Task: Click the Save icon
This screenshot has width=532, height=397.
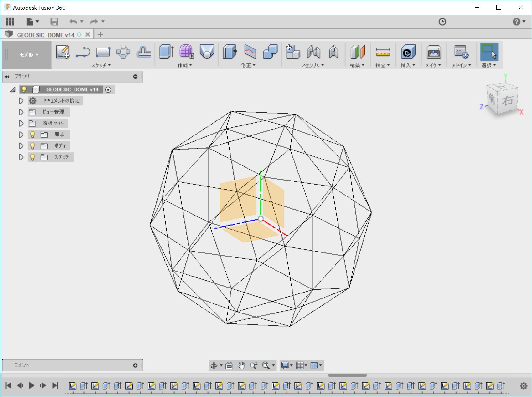Action: tap(54, 21)
